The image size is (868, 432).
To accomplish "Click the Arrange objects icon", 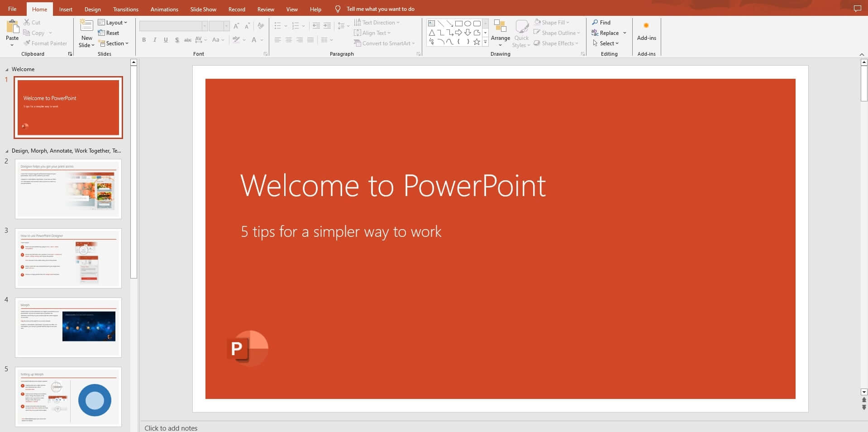I will (x=500, y=26).
